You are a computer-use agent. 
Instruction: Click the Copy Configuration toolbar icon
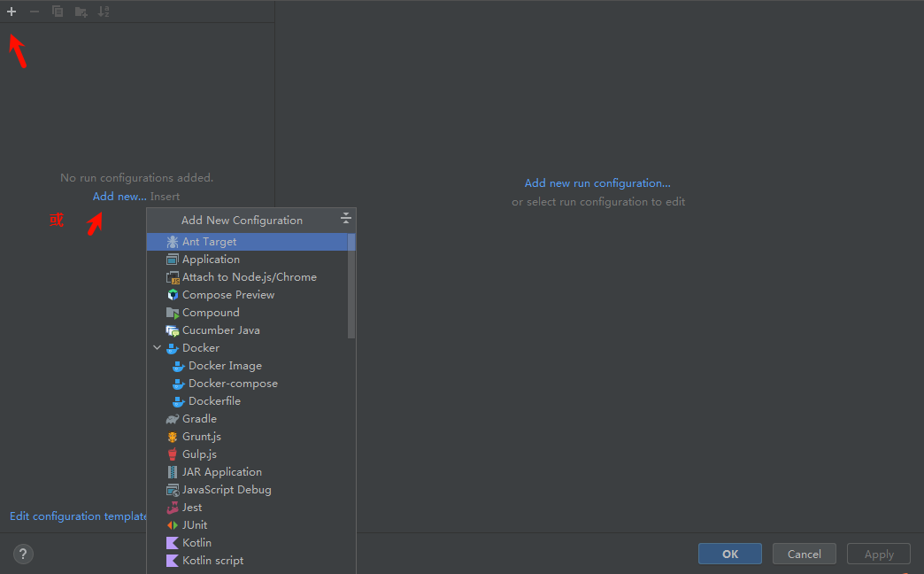pos(58,12)
